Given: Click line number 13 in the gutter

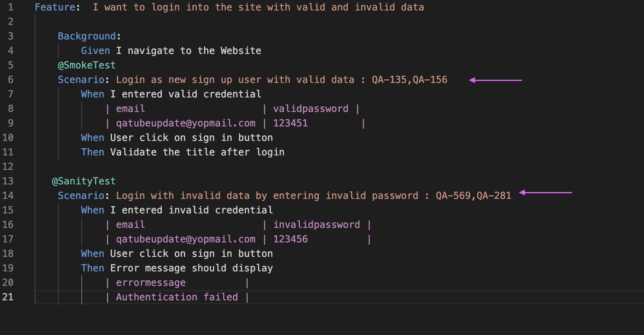Looking at the screenshot, I should pos(8,181).
